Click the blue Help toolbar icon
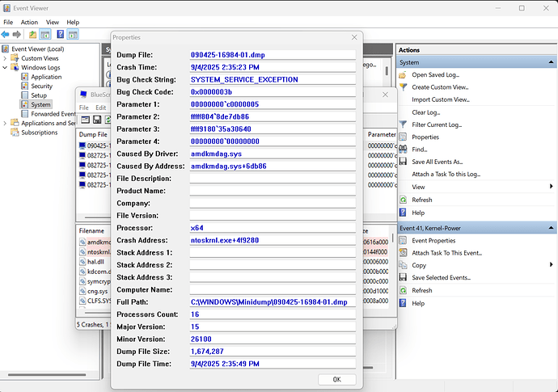This screenshot has height=392, width=558. 61,35
